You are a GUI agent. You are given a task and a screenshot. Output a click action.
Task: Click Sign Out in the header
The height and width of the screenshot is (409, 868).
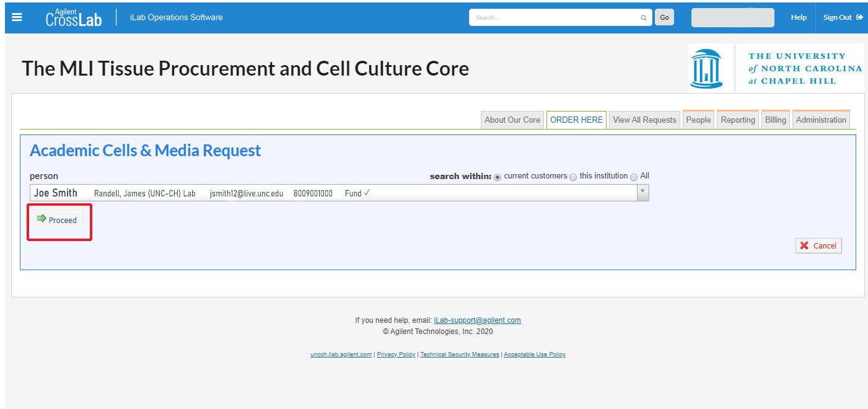point(843,17)
